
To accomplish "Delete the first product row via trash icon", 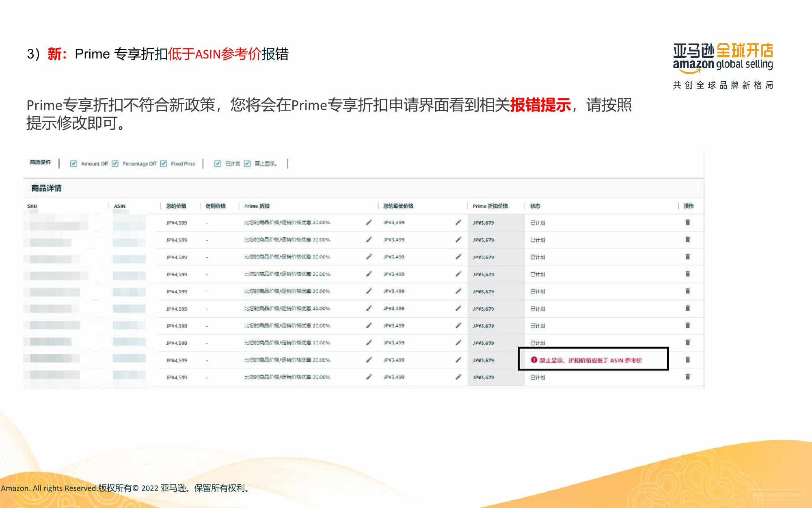I will coord(688,222).
